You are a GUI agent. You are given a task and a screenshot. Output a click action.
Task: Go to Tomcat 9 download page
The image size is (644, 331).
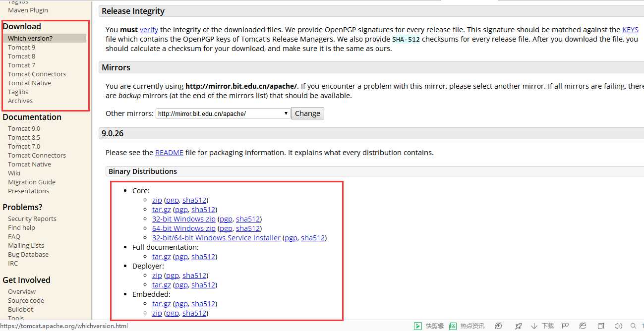coord(21,47)
